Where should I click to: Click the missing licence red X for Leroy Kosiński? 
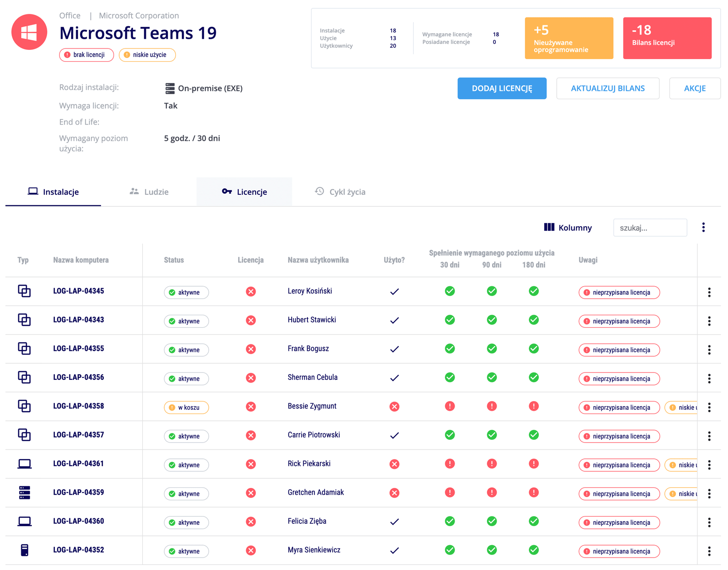(x=251, y=292)
